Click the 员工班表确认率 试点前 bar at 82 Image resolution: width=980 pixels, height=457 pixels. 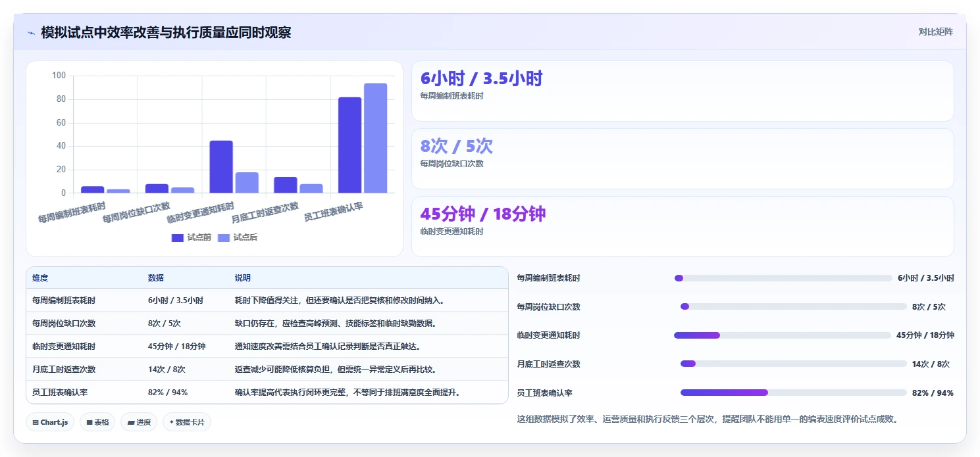coord(350,145)
